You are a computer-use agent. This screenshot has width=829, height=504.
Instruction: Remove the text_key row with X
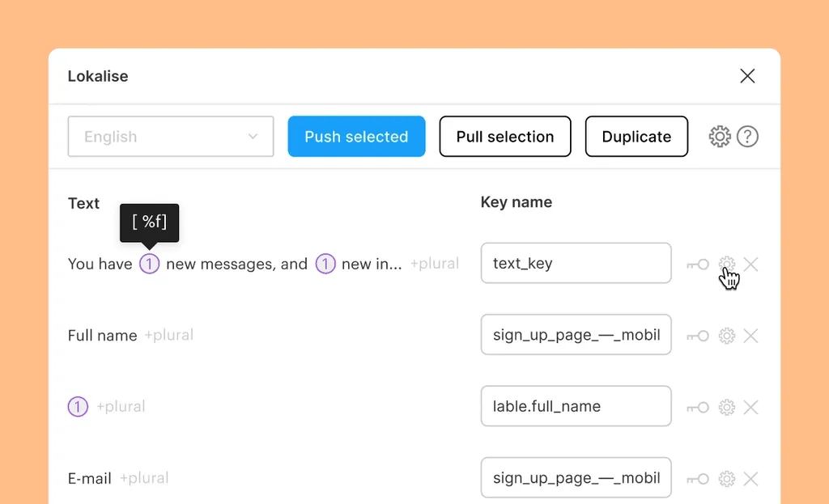click(750, 265)
